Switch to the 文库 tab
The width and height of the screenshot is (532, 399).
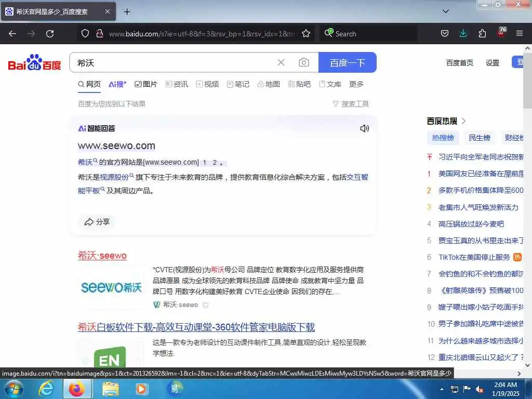pyautogui.click(x=330, y=84)
